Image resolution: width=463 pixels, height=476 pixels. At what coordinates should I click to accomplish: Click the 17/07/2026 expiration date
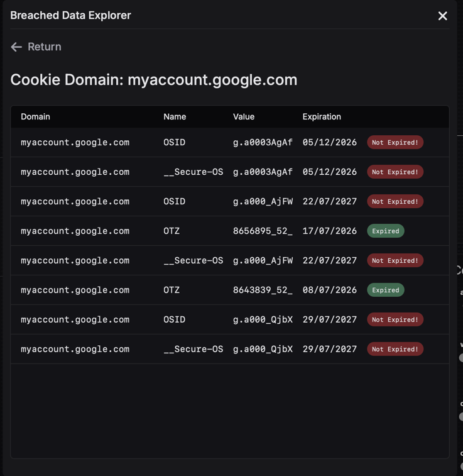(x=330, y=231)
